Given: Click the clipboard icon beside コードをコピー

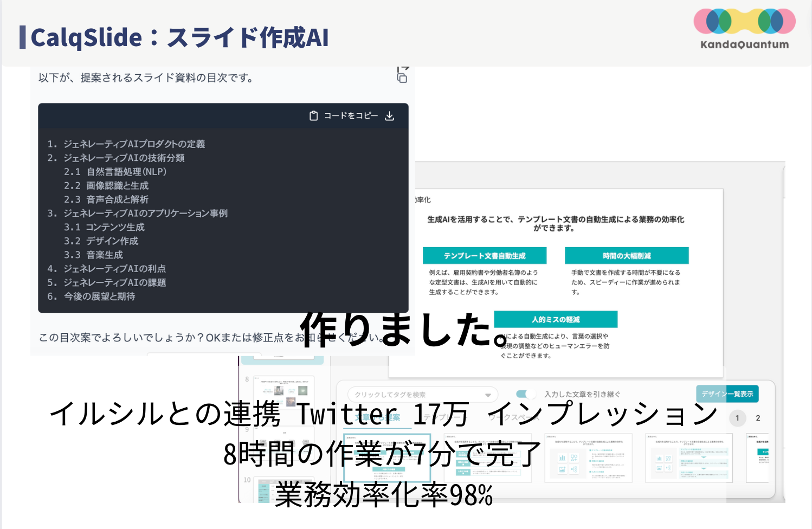Looking at the screenshot, I should (x=313, y=115).
